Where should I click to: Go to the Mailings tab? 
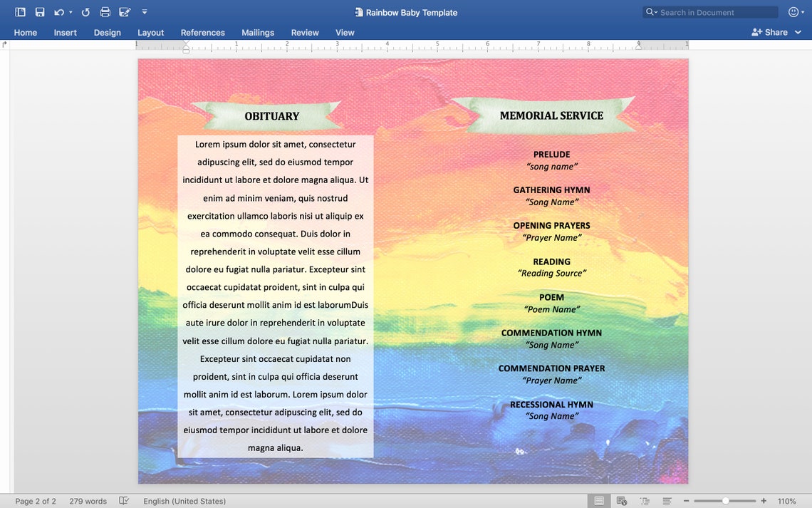(x=258, y=32)
